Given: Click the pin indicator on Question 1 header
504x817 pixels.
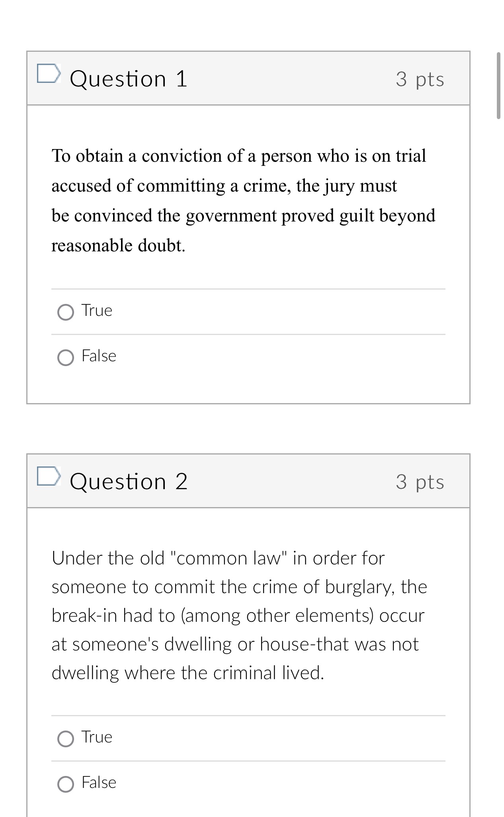Looking at the screenshot, I should click(49, 74).
